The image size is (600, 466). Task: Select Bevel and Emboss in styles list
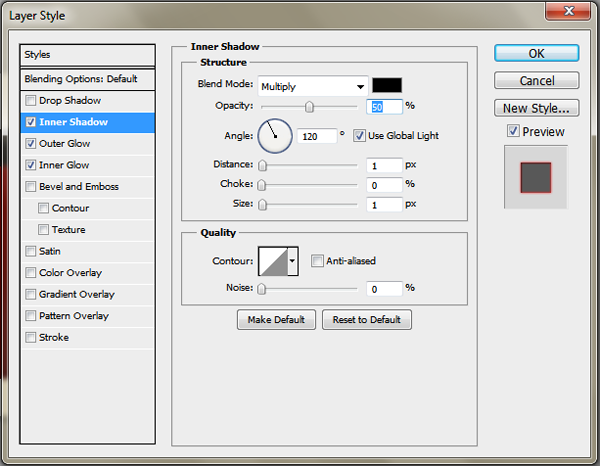tap(78, 187)
